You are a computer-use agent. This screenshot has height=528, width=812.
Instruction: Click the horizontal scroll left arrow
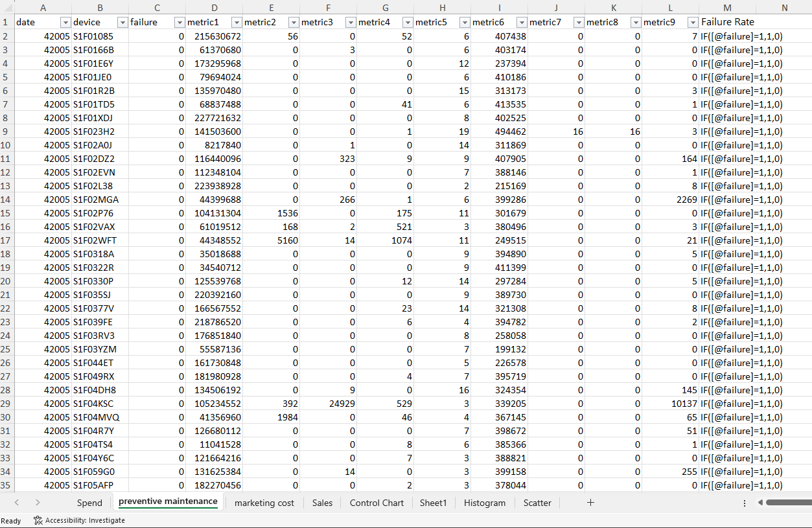760,502
